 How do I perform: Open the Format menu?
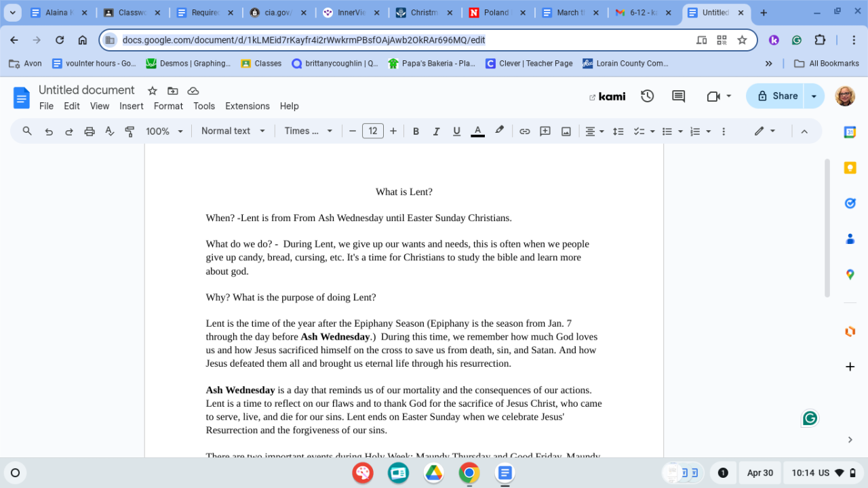tap(168, 106)
